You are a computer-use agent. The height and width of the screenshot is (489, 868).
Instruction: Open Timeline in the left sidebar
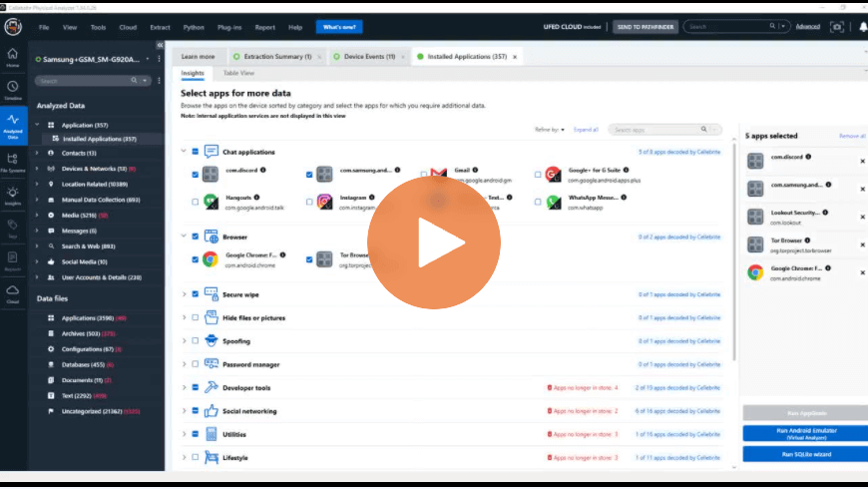point(13,90)
